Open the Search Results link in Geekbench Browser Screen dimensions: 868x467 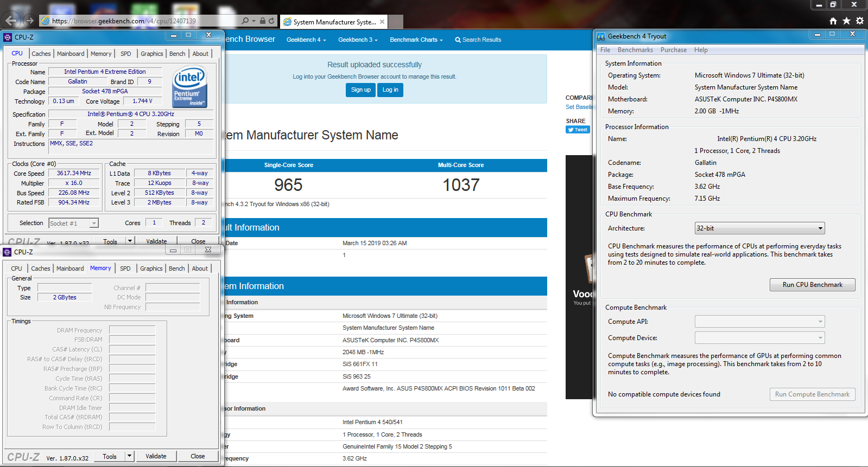coord(478,40)
